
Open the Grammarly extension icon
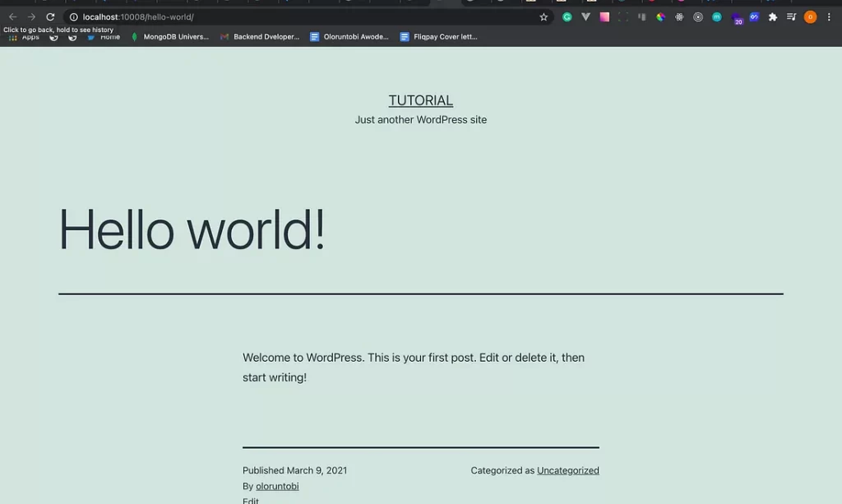pos(567,16)
